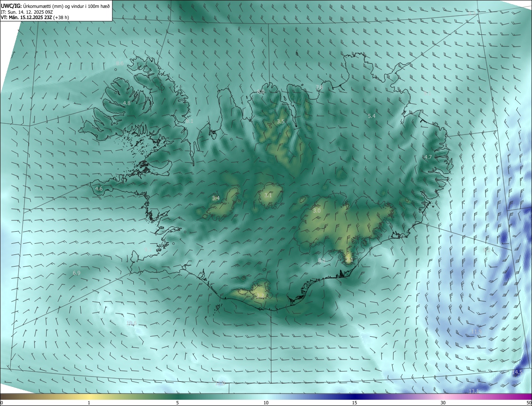Viewport: 532px width, 406px height.
Task: Click the 4.8 value over Westfjords
Action: pyautogui.click(x=127, y=103)
